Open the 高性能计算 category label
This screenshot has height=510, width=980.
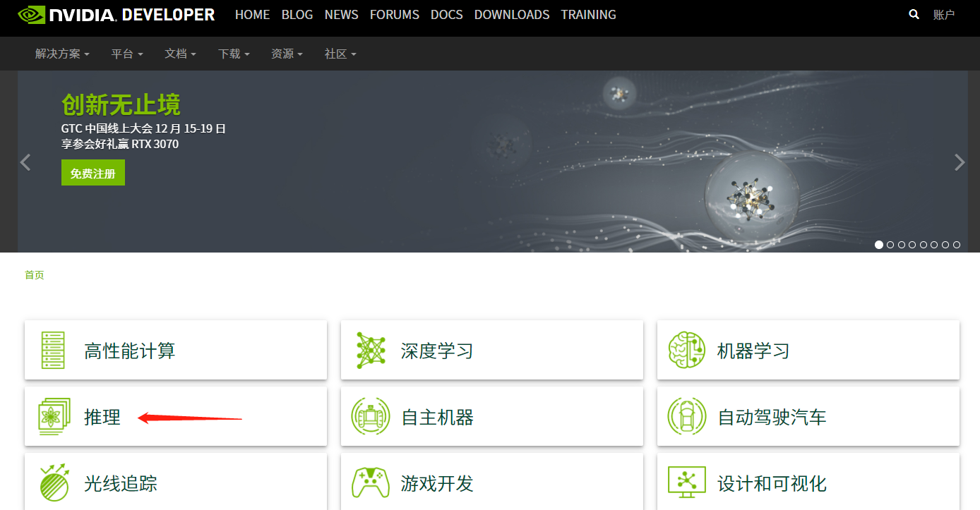coord(130,351)
